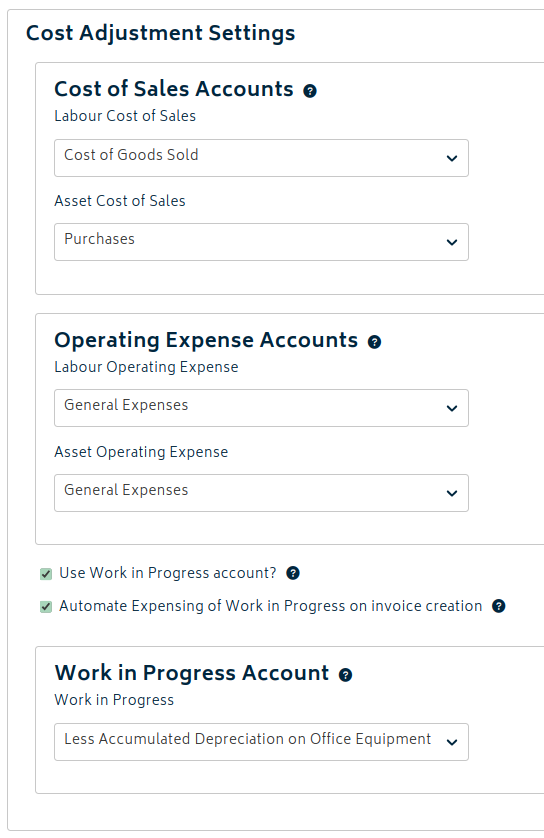
Task: Expand the Labour Operating Expense dropdown
Action: [261, 408]
